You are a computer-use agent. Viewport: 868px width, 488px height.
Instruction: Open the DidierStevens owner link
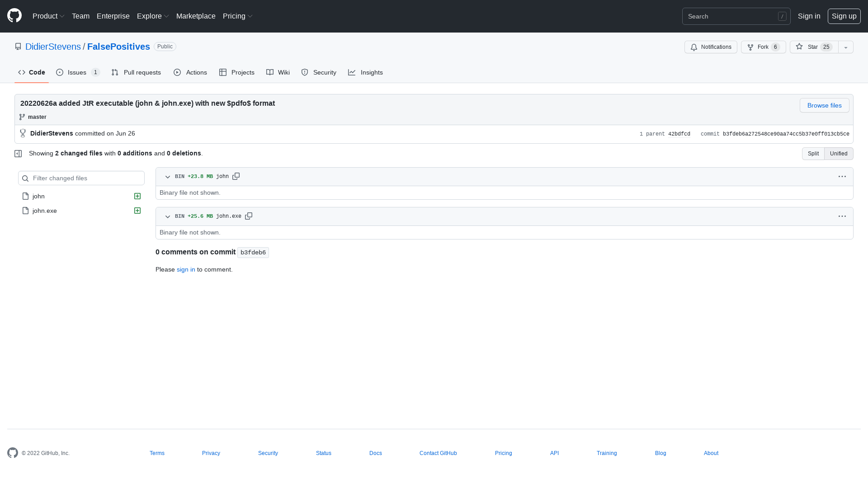click(x=53, y=47)
